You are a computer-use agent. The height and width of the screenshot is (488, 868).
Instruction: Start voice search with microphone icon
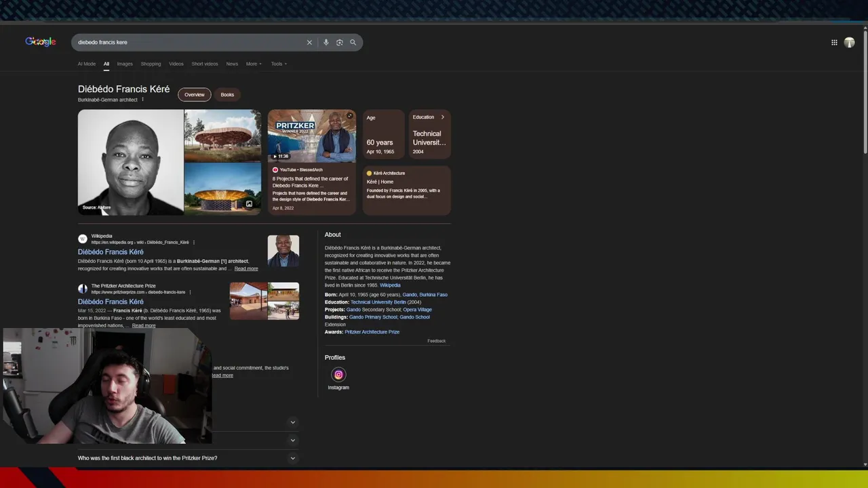[326, 42]
